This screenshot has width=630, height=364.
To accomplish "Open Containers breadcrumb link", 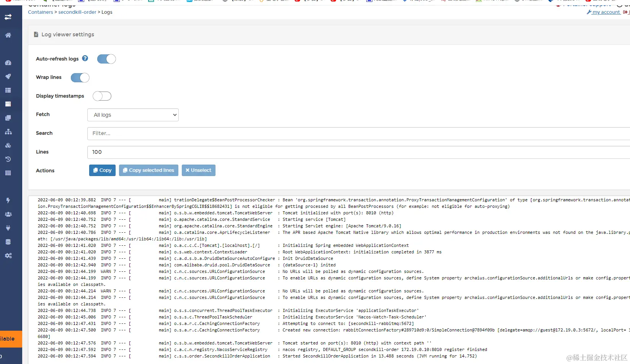I will coord(41,12).
